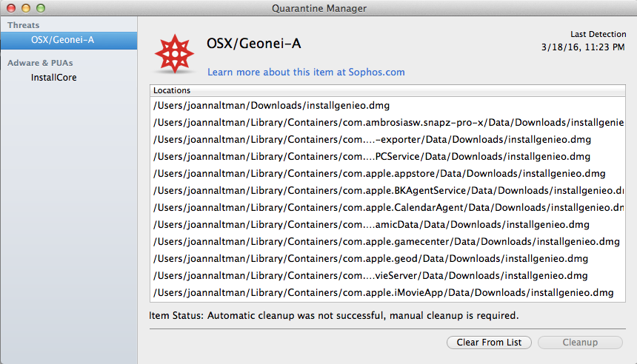
Task: Select the com.apple.appstore location row
Action: pyautogui.click(x=387, y=174)
